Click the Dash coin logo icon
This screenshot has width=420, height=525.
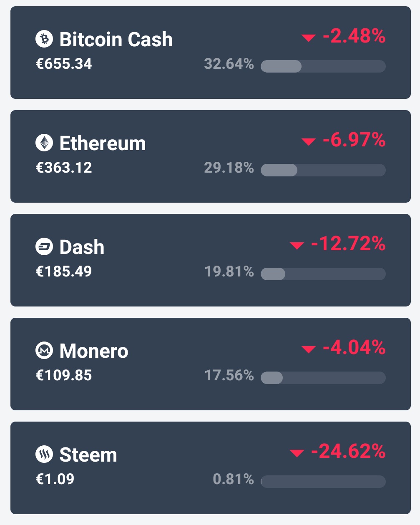[x=44, y=247]
